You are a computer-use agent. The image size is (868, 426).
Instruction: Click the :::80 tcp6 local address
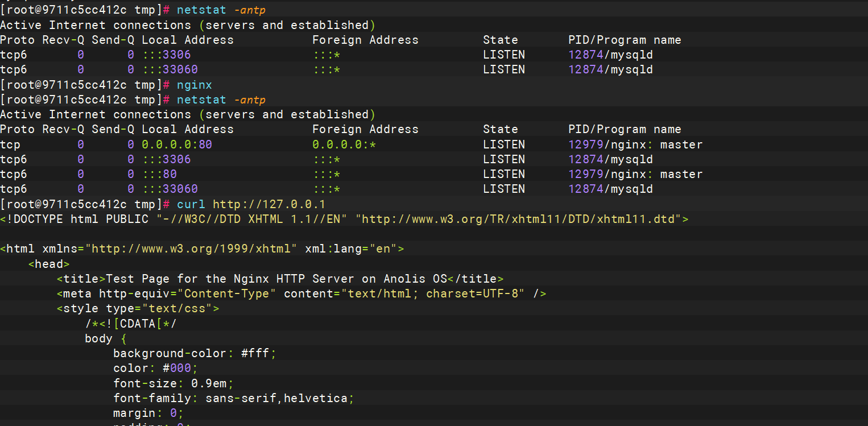pyautogui.click(x=159, y=174)
